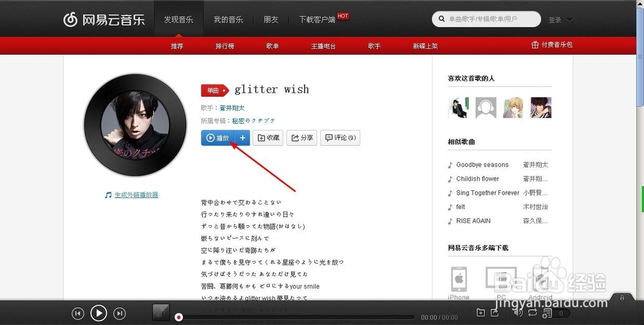Open the playlist queue icon in player

coord(547,313)
